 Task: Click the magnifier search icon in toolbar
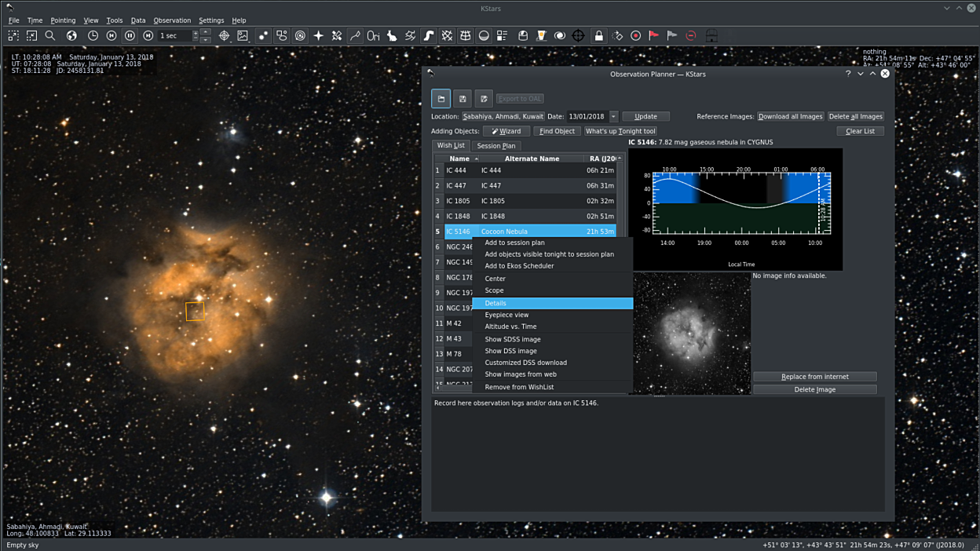tap(50, 35)
